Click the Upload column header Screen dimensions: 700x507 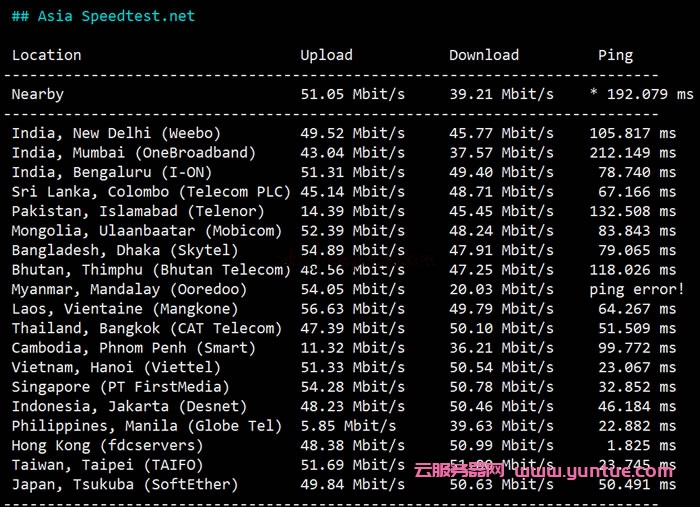[x=326, y=55]
